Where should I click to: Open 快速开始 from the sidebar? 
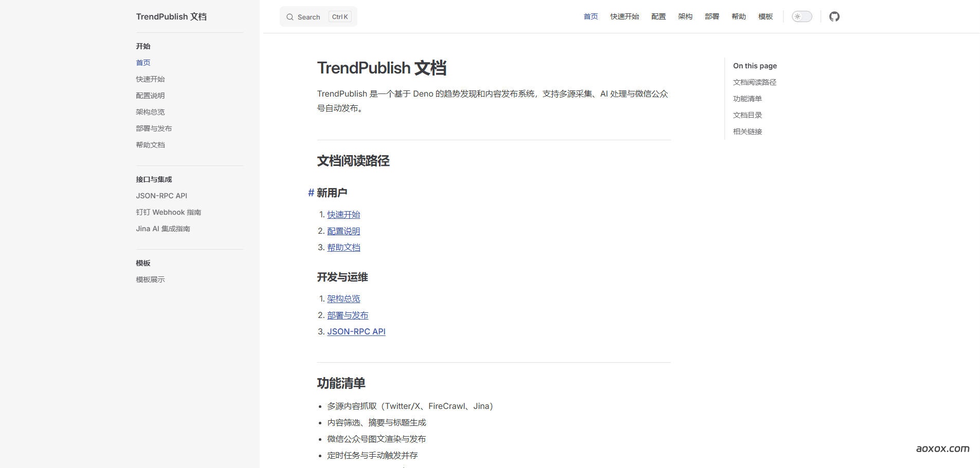[x=150, y=79]
